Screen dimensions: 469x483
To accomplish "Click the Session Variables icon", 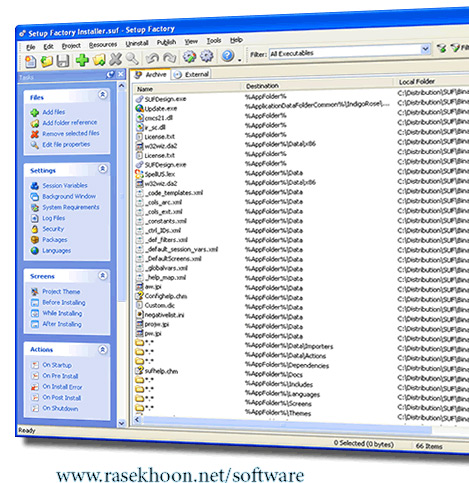I will [x=35, y=186].
